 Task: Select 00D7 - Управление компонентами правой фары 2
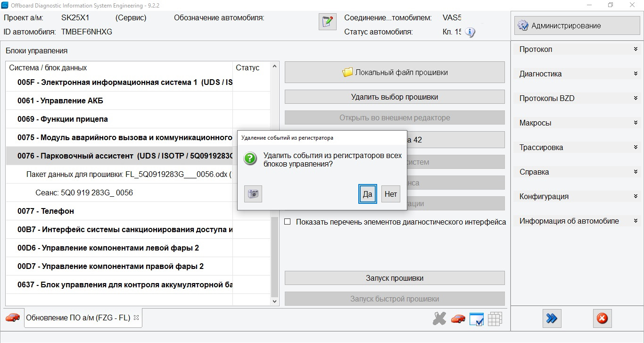point(138,266)
